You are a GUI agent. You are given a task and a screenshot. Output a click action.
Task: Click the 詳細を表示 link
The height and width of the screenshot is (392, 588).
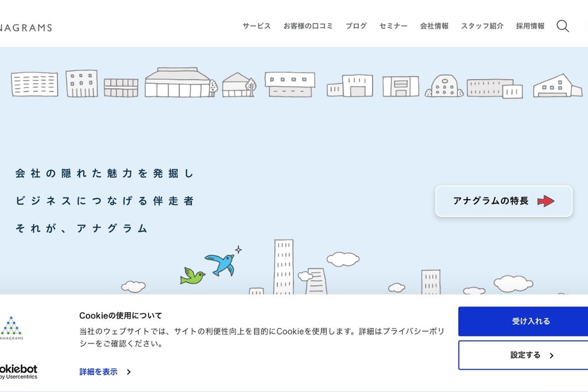pyautogui.click(x=98, y=372)
